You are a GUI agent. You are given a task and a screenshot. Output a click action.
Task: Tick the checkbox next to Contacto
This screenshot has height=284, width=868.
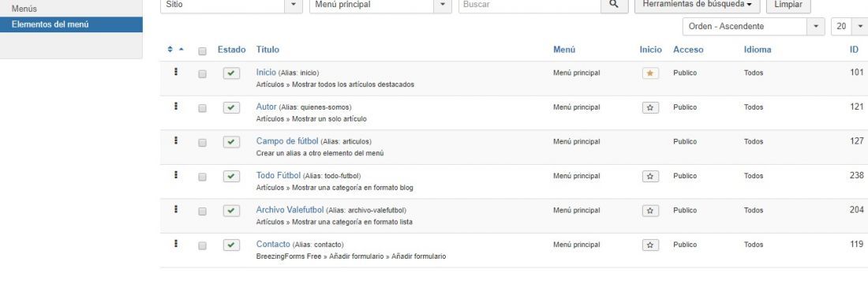[202, 245]
